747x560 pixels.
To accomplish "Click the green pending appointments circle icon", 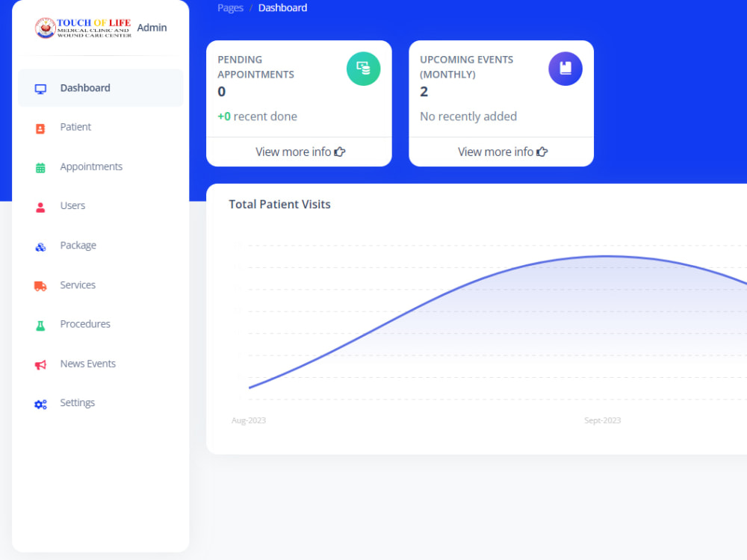I will (x=363, y=69).
